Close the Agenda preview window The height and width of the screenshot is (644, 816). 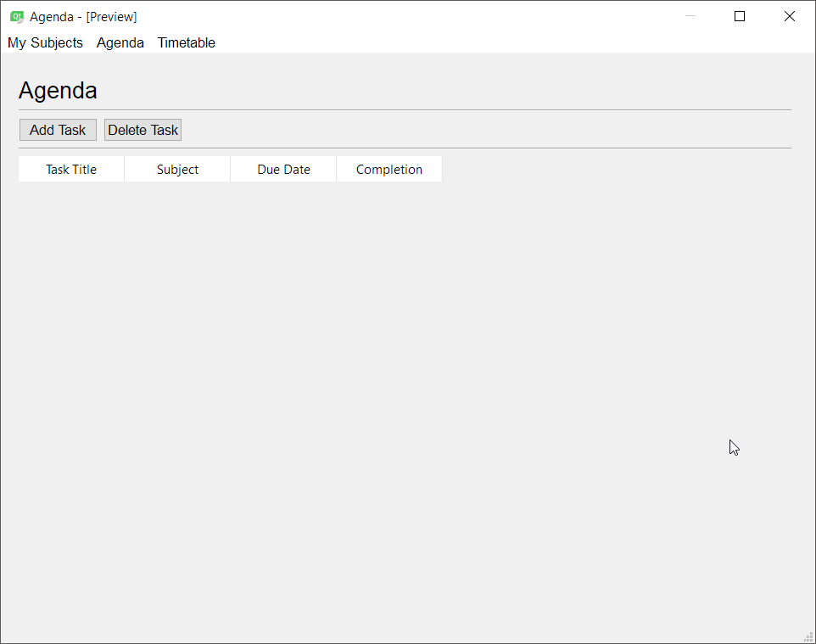point(790,16)
